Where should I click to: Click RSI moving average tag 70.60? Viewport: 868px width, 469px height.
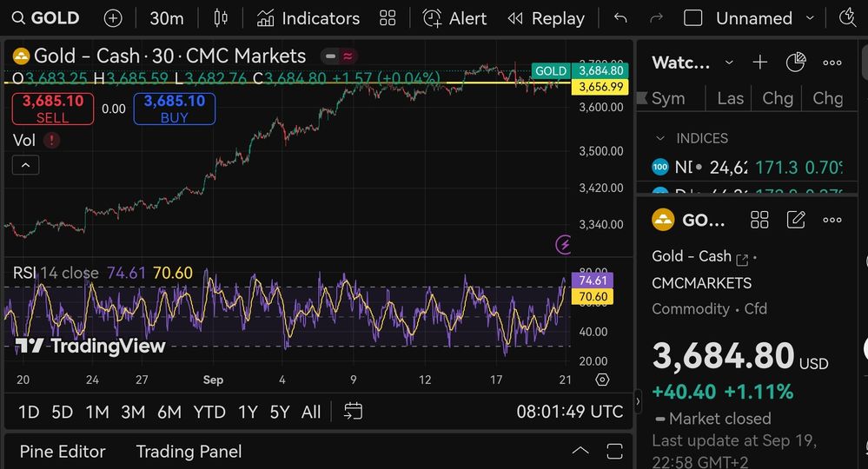(593, 296)
